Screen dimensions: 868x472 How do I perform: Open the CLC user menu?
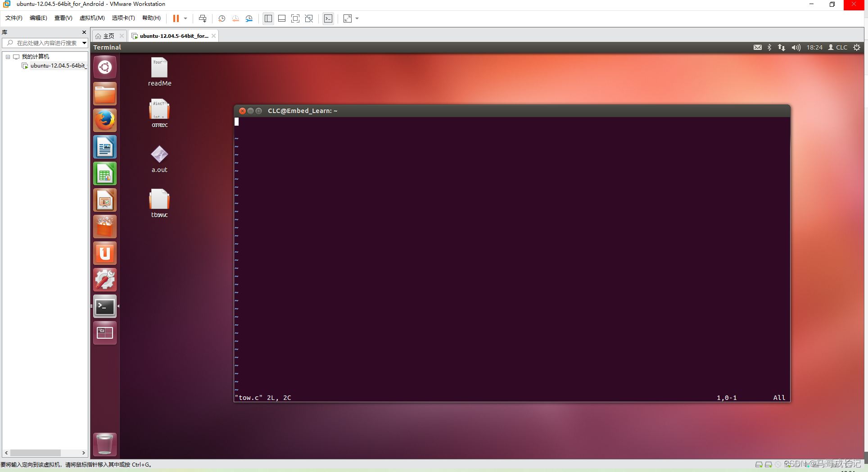838,47
